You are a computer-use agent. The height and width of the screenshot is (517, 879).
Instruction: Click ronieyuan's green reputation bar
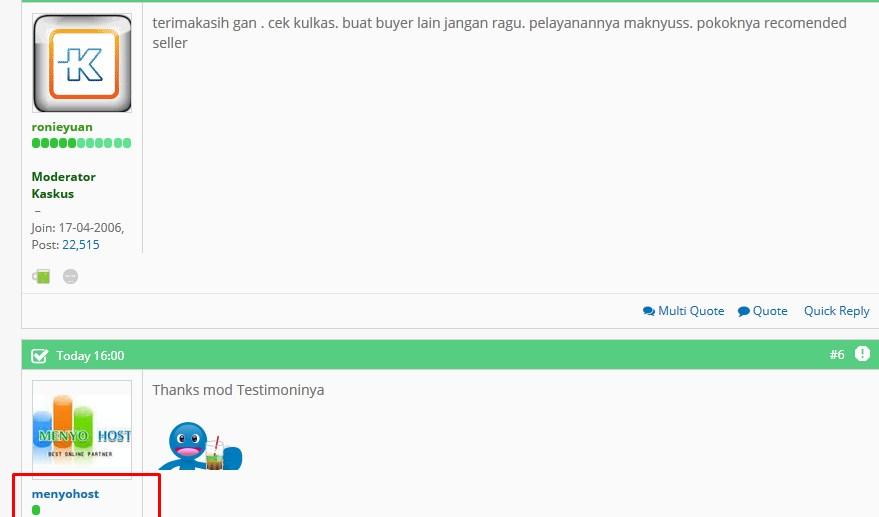click(x=81, y=143)
